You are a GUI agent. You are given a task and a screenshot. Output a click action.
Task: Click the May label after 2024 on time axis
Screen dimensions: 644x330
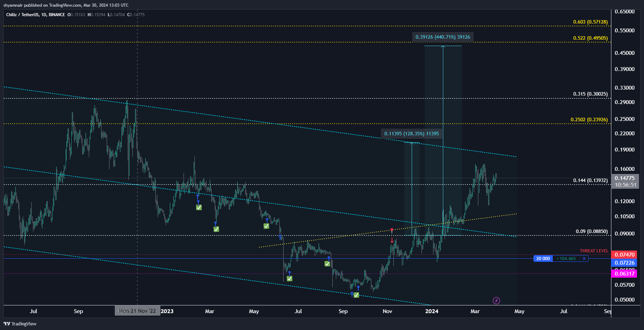519,311
